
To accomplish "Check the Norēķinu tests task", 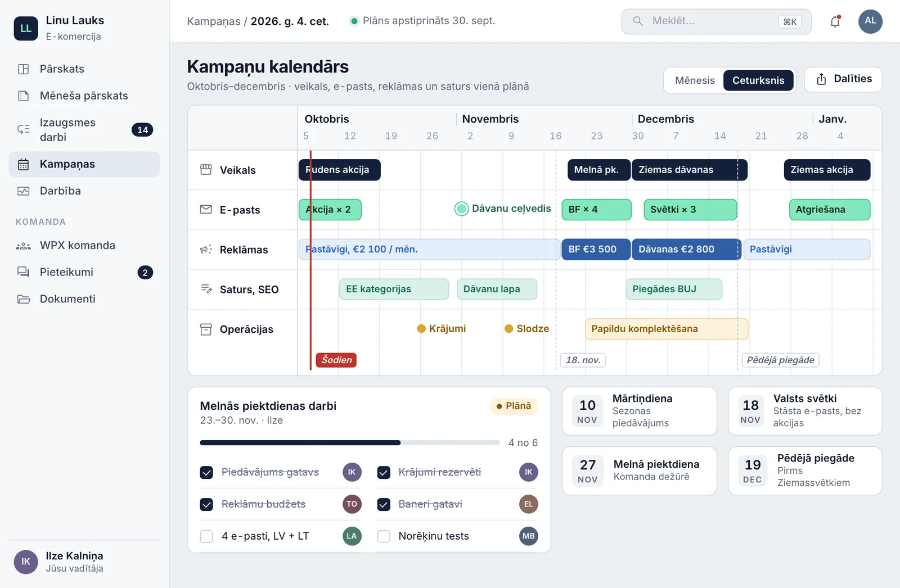I will (384, 536).
